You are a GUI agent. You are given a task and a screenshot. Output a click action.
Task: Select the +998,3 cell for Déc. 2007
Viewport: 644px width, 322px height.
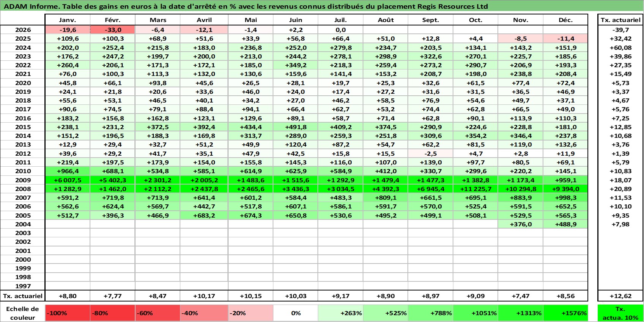565,197
